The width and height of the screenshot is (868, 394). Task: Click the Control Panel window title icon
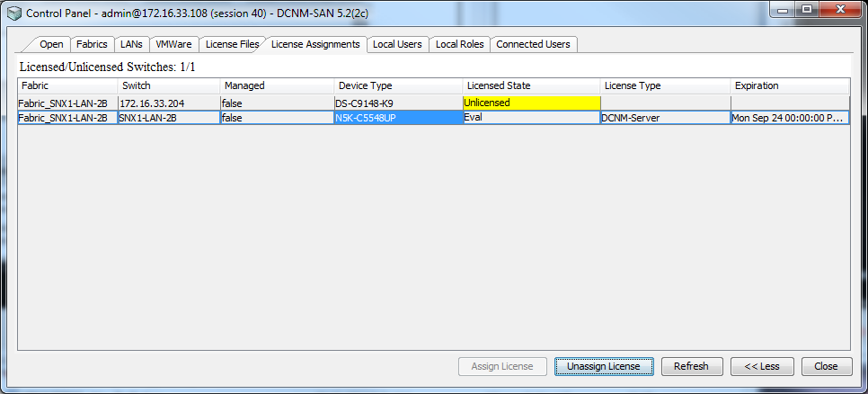pyautogui.click(x=14, y=13)
